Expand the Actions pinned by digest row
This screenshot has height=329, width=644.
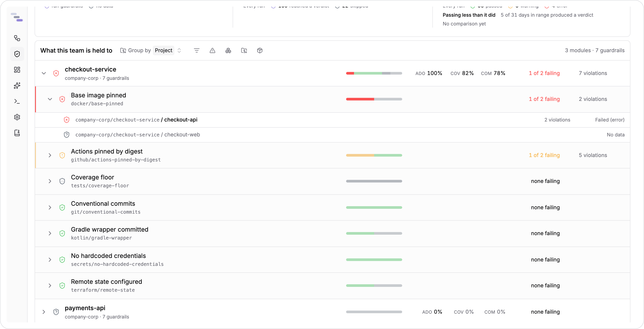pyautogui.click(x=50, y=155)
